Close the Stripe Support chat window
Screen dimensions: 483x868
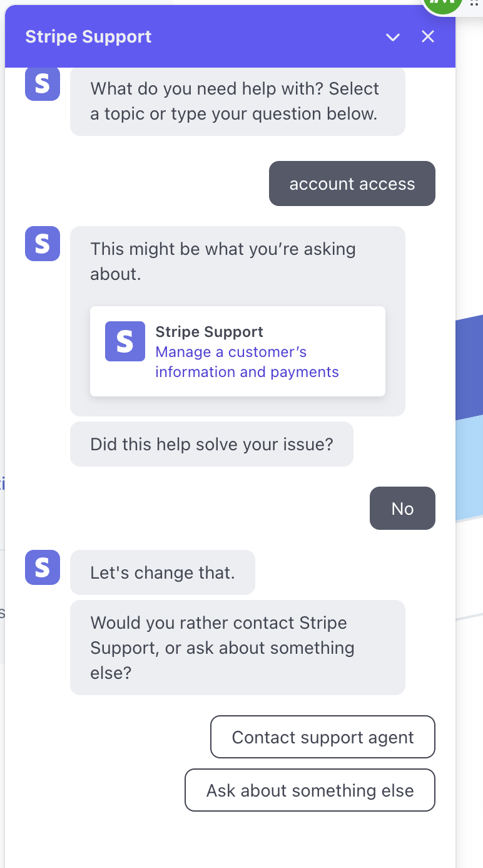click(x=428, y=37)
